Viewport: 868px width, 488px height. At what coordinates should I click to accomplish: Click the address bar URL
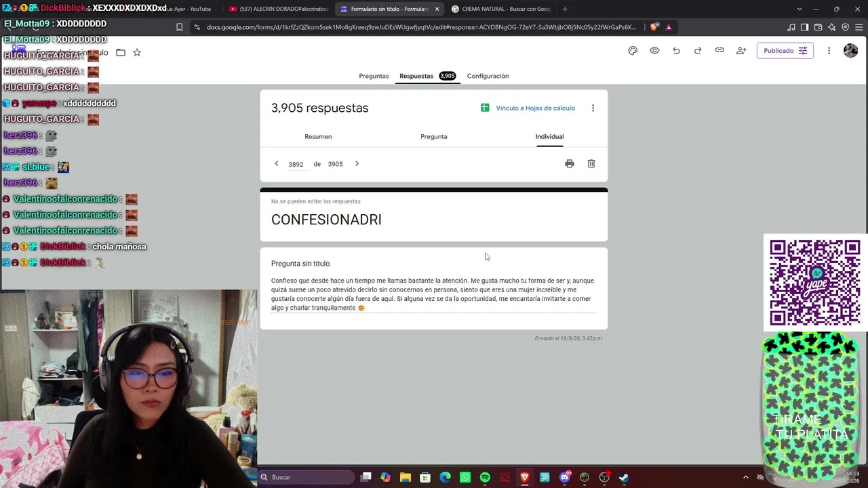click(422, 27)
